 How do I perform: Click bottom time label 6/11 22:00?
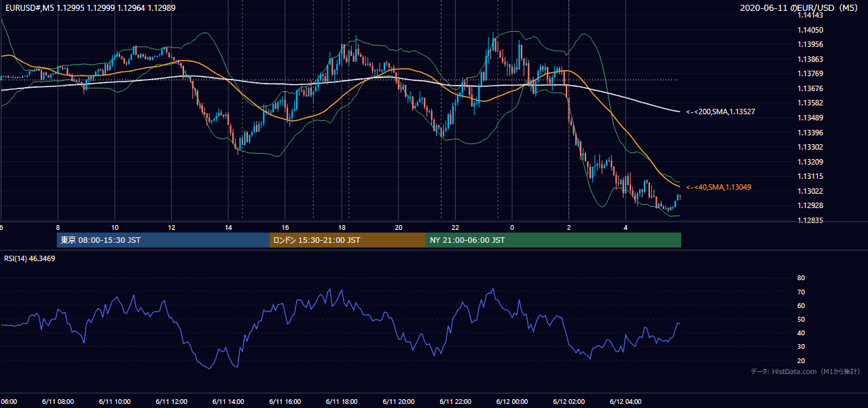[x=455, y=401]
